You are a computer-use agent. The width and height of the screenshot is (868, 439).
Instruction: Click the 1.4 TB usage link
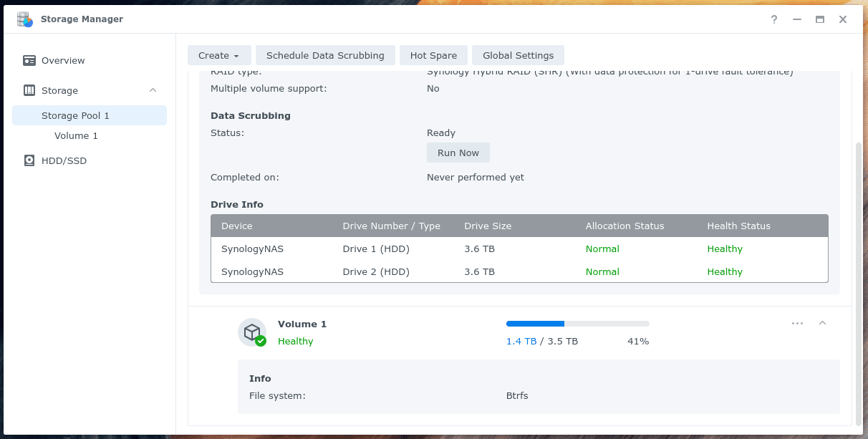coord(521,341)
